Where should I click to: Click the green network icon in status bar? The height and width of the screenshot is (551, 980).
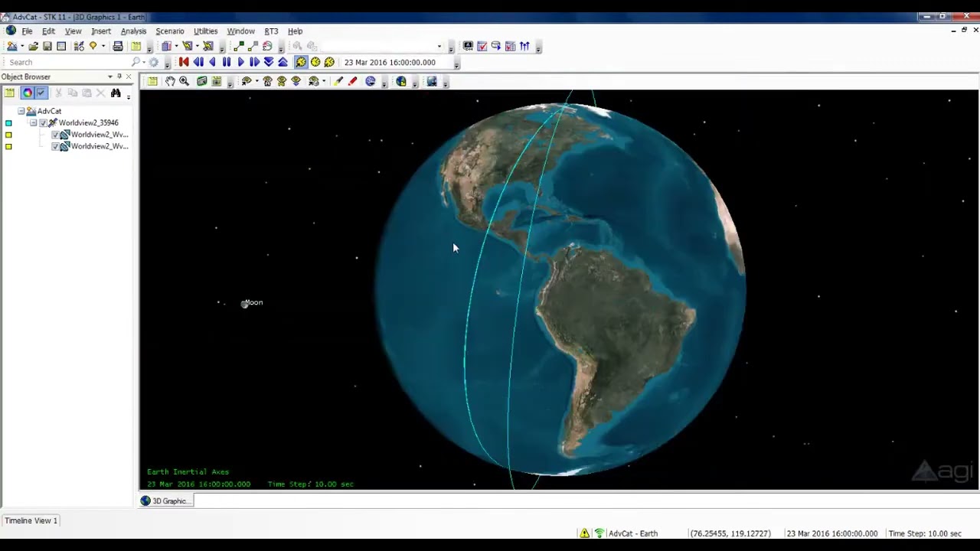599,533
